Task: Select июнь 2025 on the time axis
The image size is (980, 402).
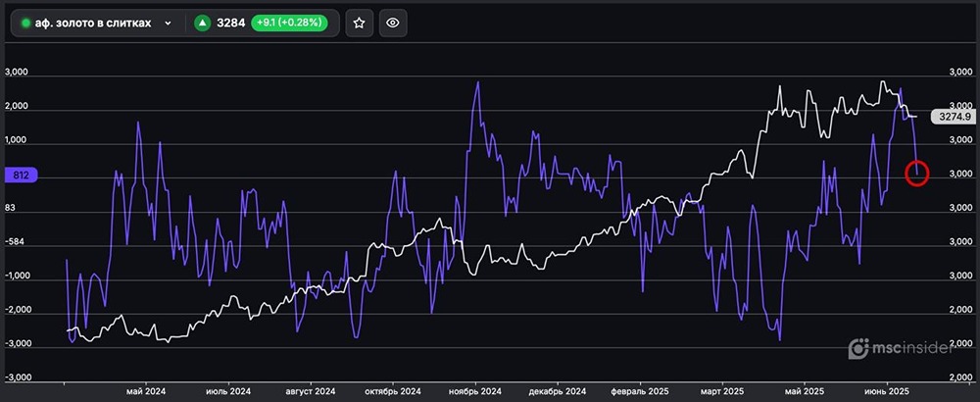Action: pos(887,389)
